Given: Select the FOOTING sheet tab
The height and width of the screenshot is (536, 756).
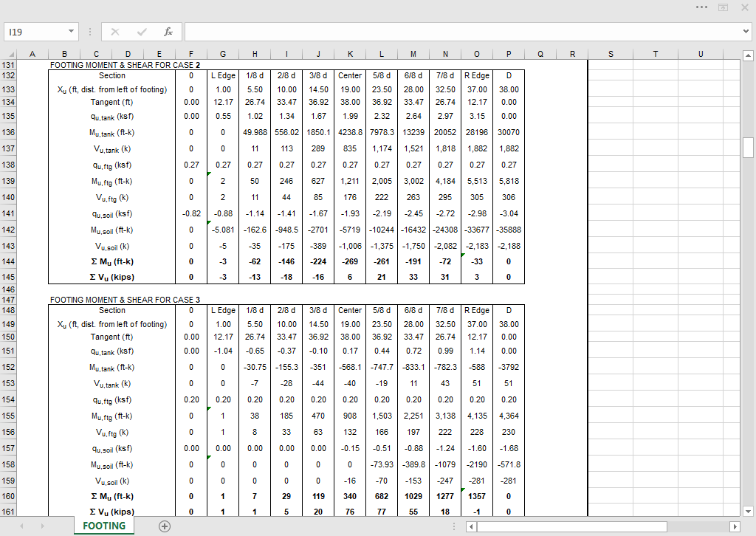Looking at the screenshot, I should tap(104, 526).
